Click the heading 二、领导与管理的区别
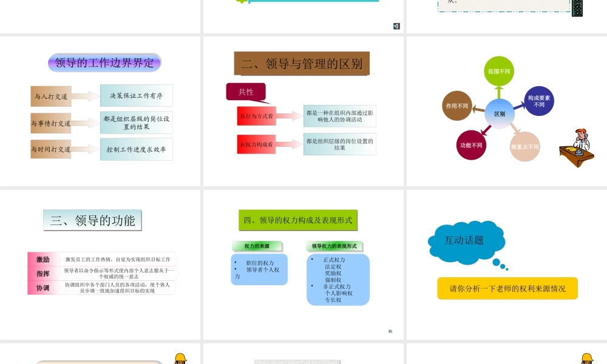 pyautogui.click(x=302, y=64)
